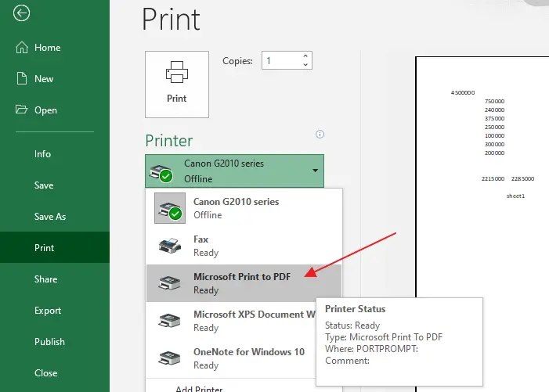
Task: Click the printer info icon
Action: (320, 135)
